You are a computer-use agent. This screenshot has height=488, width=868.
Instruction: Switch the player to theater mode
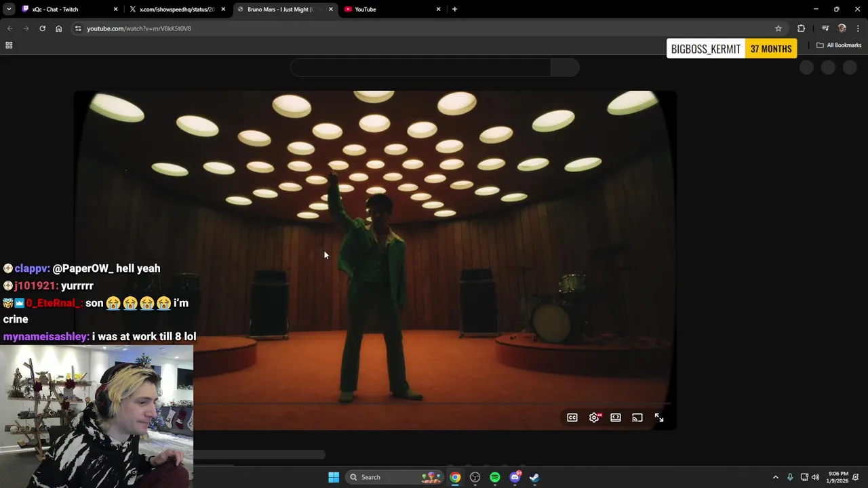616,418
